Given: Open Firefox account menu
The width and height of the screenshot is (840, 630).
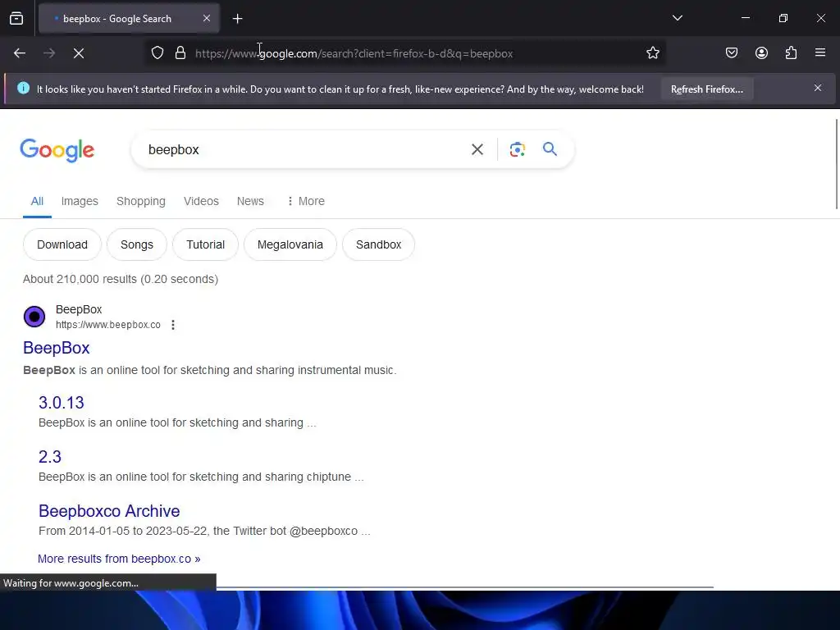Looking at the screenshot, I should coord(761,53).
